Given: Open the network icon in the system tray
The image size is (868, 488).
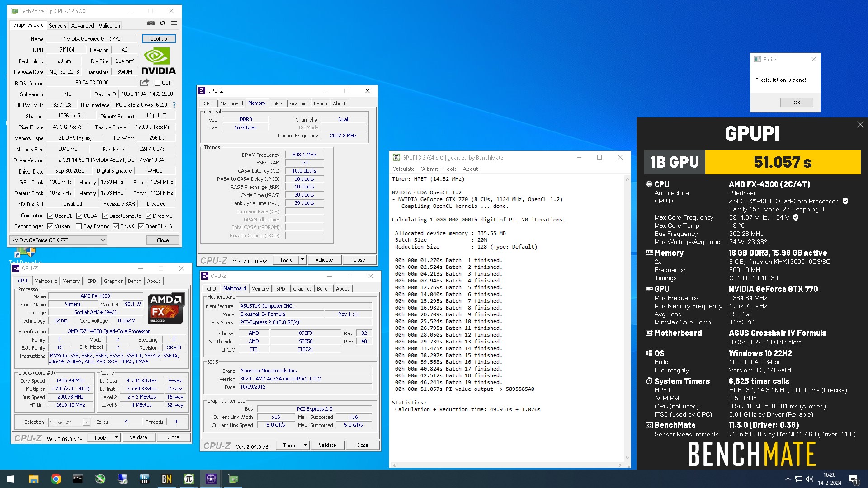Looking at the screenshot, I should point(799,479).
